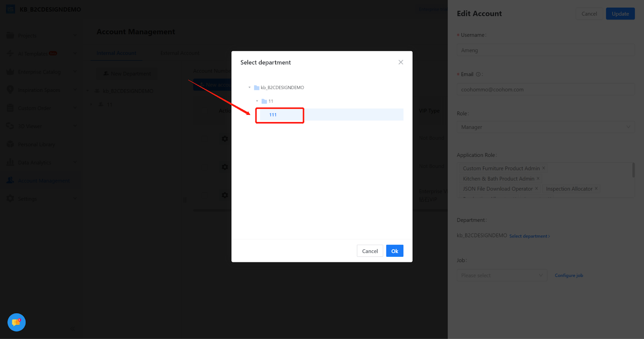Click the Inspiration Spaces lightbulb icon
The image size is (644, 339).
[10, 90]
